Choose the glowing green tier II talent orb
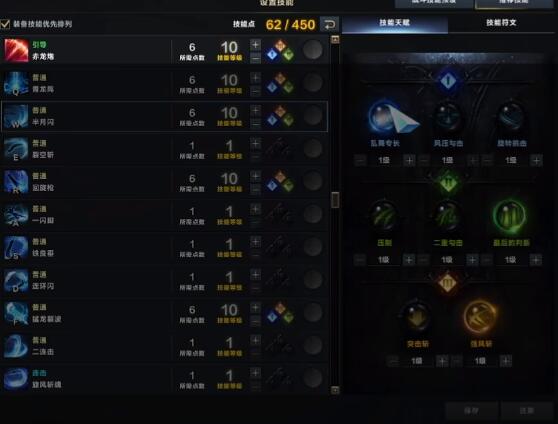The height and width of the screenshot is (424, 558). click(510, 216)
